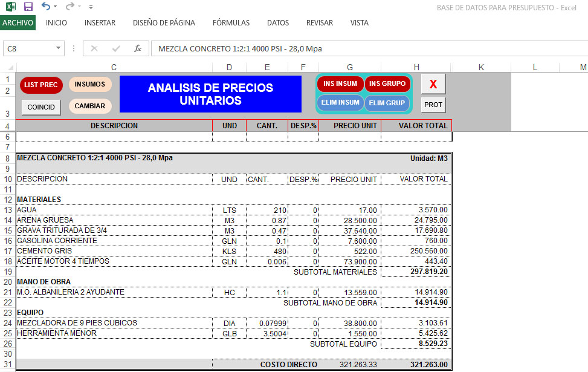Select the column G header

pos(350,67)
